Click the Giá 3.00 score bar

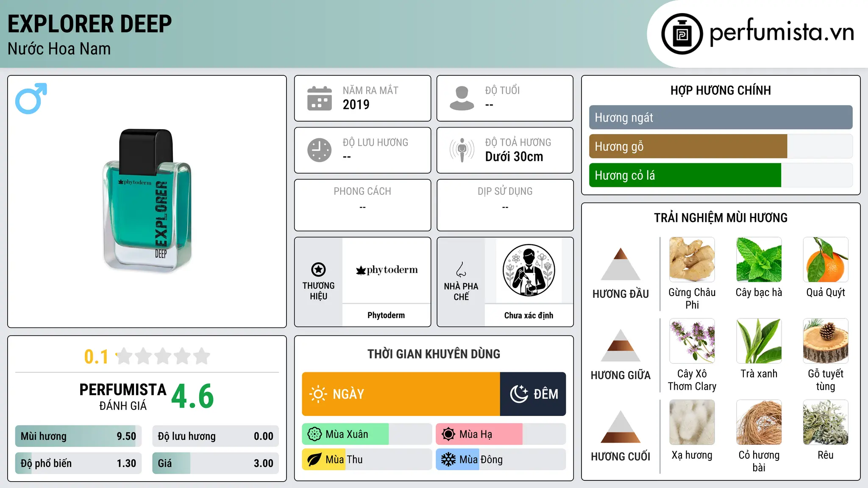(215, 463)
